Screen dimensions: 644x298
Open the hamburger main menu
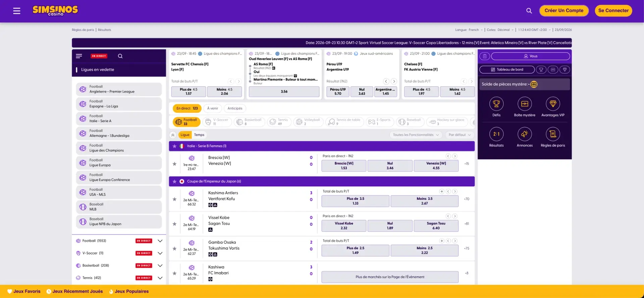17,11
